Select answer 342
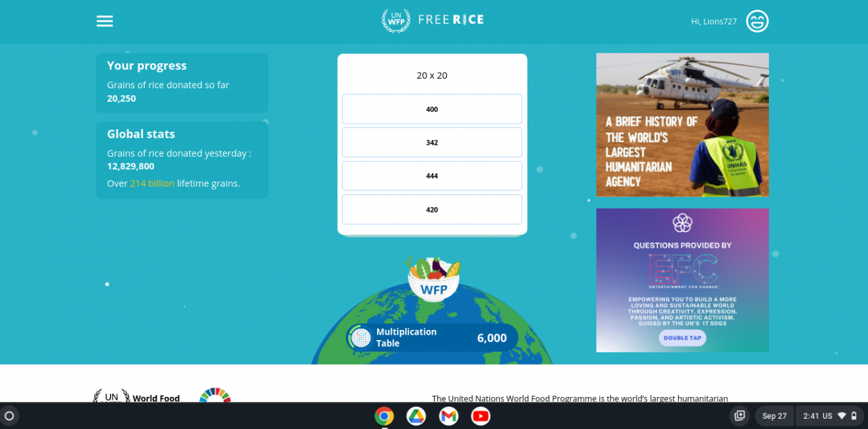The image size is (868, 429). click(432, 143)
